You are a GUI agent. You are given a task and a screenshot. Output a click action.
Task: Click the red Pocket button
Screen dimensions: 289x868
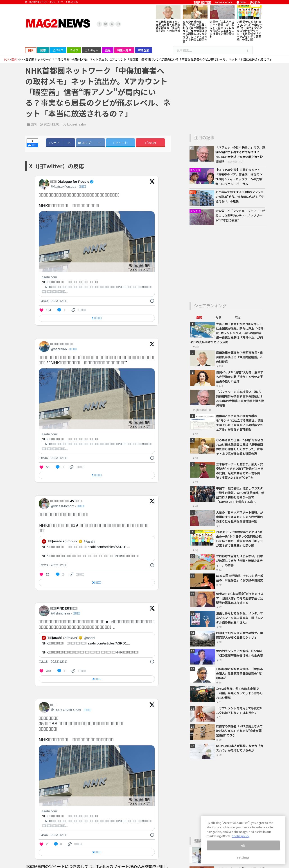150,143
